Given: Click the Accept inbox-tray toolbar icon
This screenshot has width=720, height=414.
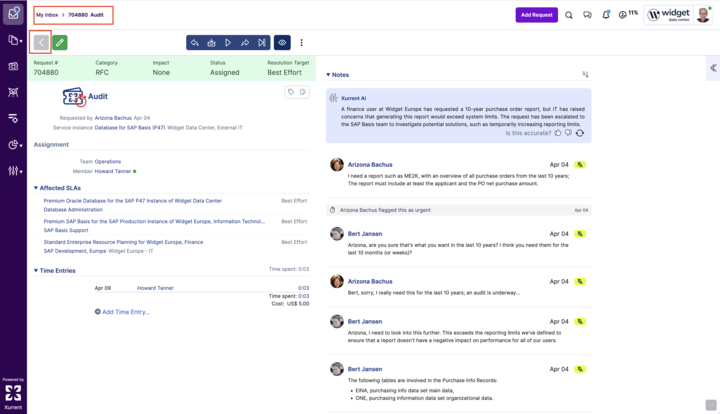Looking at the screenshot, I should [x=211, y=43].
